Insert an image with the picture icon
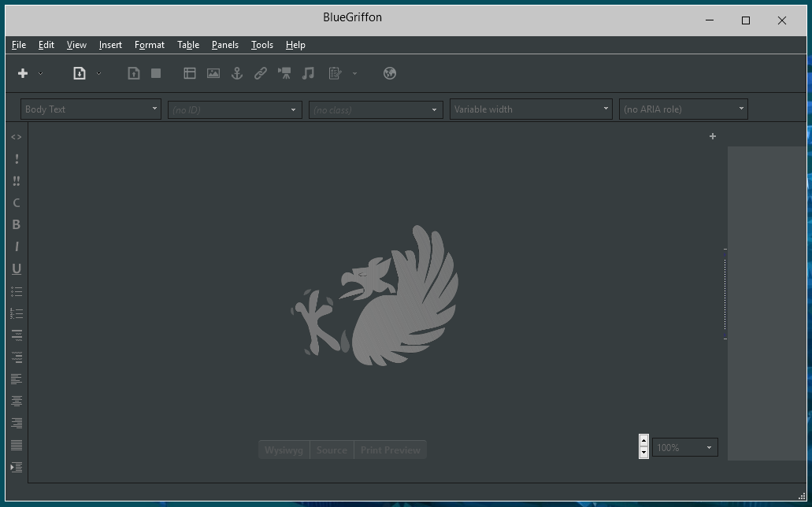The height and width of the screenshot is (507, 812). pos(213,73)
